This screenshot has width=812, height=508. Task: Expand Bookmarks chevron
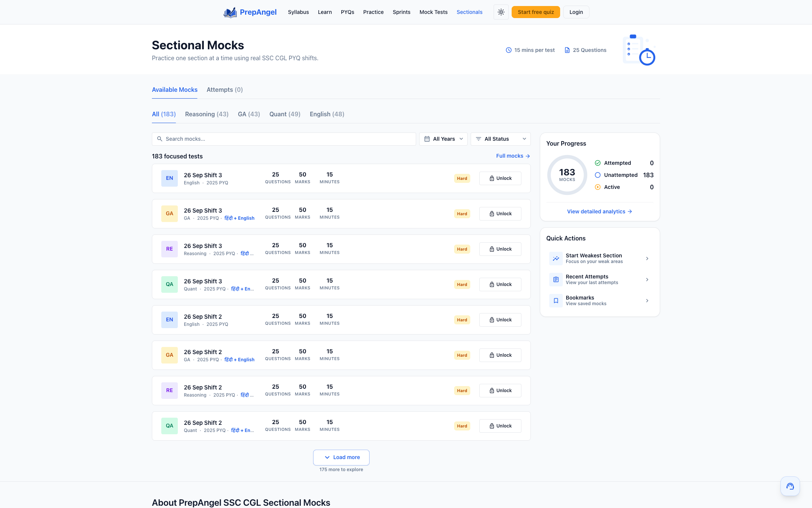pyautogui.click(x=647, y=301)
